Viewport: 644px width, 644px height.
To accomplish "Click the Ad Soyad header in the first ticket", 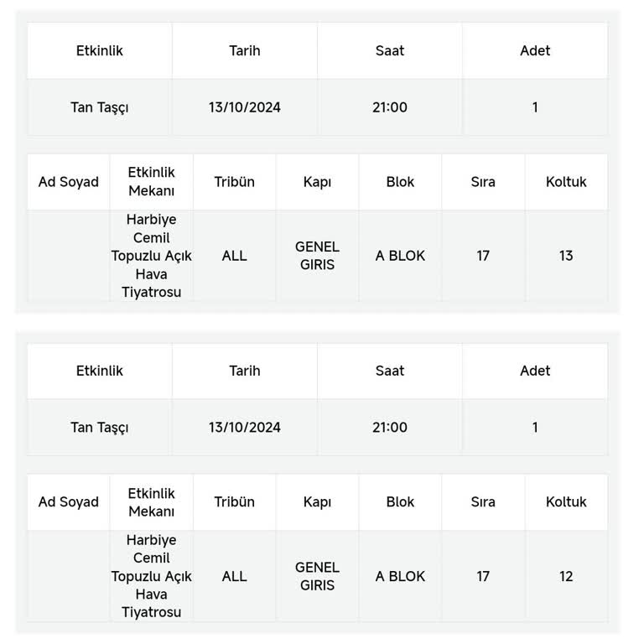I will 68,182.
